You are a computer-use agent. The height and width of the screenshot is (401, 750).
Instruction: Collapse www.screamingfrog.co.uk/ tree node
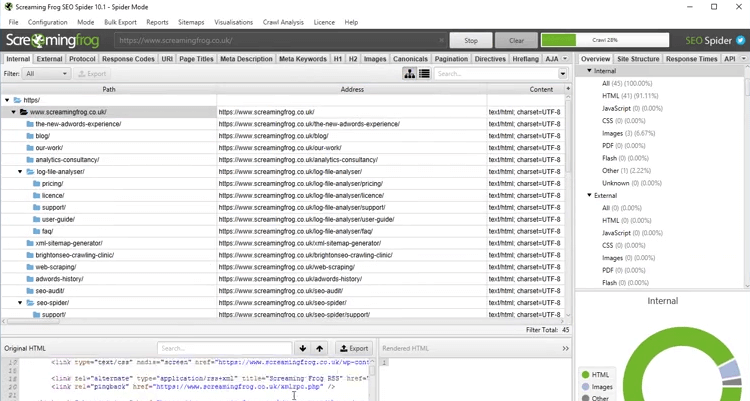coord(13,112)
